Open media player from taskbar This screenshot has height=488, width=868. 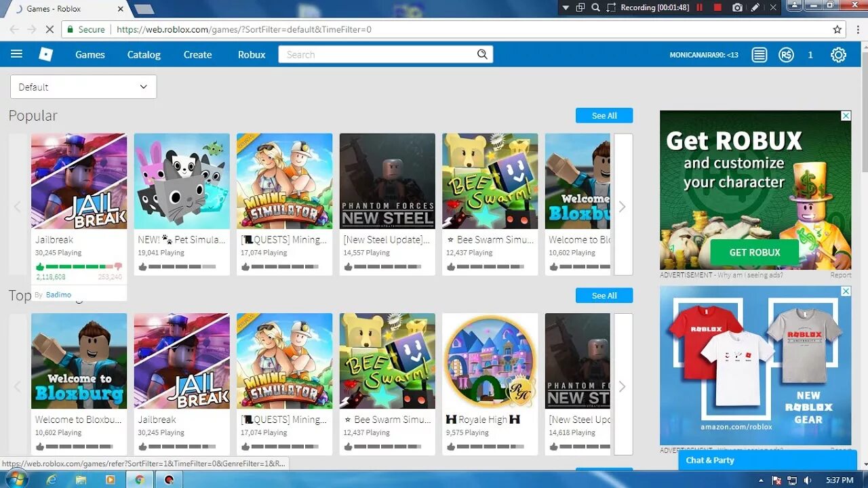tap(110, 479)
